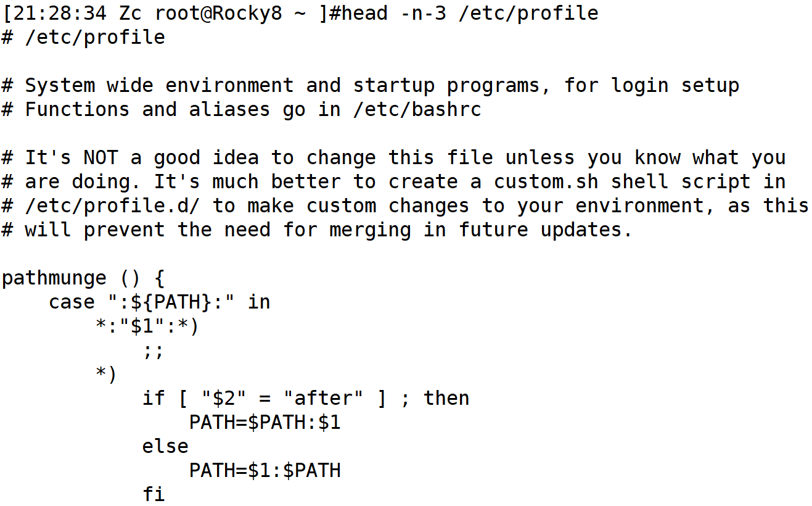Click 'future updates.' at end of comment
This screenshot has height=506, width=812.
[546, 230]
